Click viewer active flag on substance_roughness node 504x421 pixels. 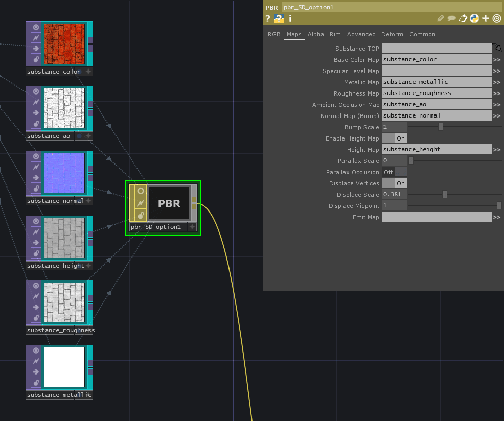[36, 286]
